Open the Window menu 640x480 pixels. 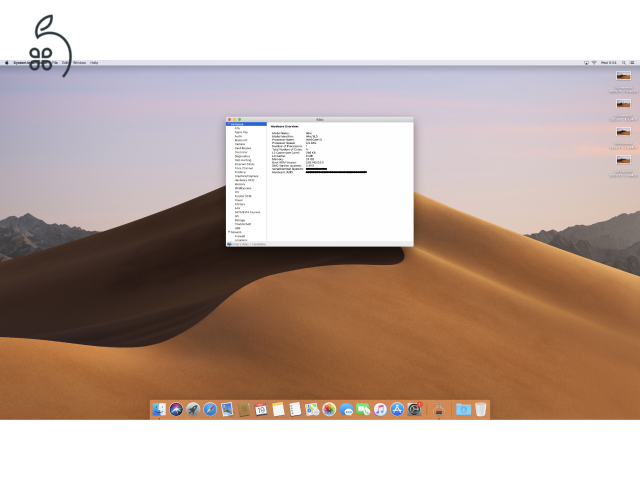[x=80, y=63]
